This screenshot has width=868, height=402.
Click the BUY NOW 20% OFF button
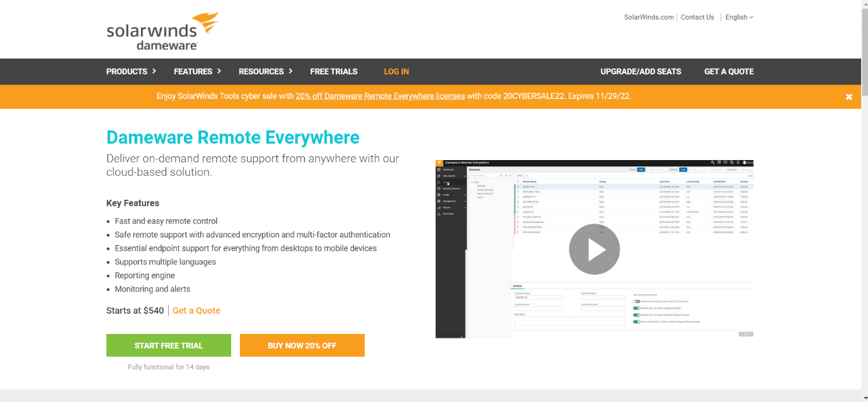point(302,345)
